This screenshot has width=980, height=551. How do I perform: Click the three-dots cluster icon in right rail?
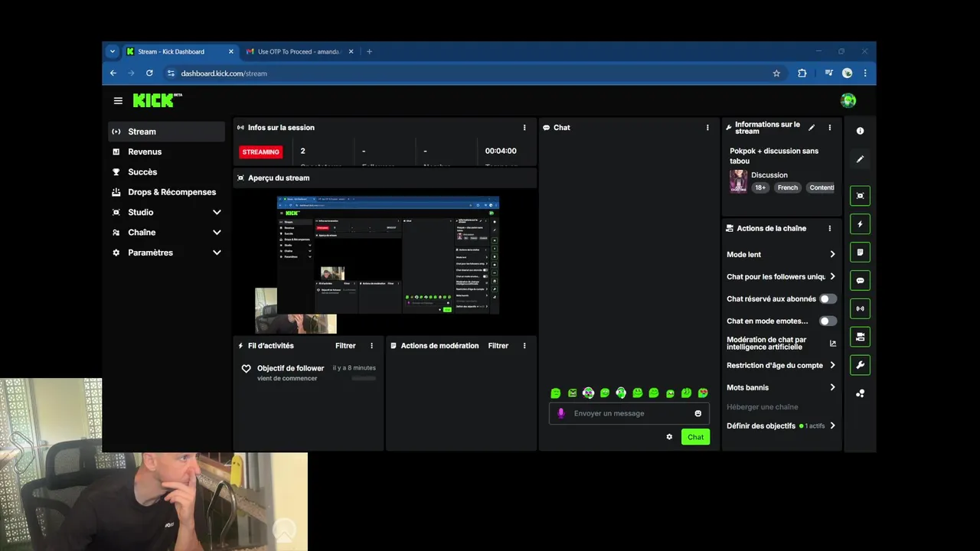pyautogui.click(x=860, y=393)
